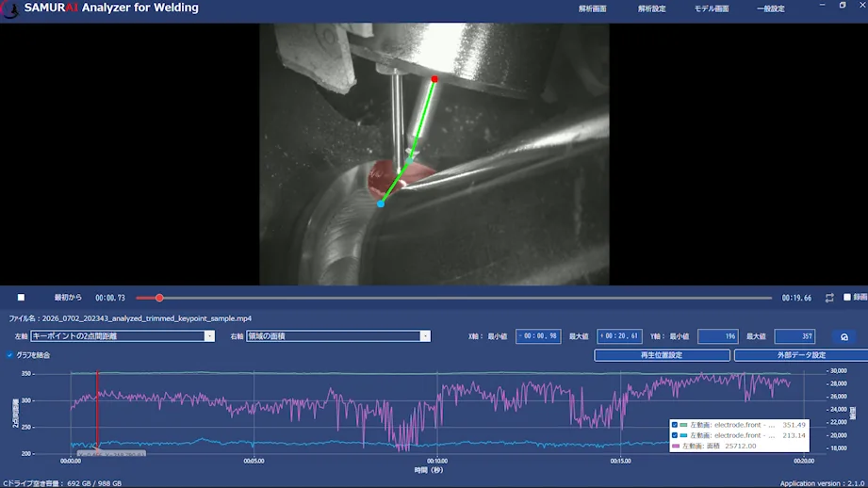This screenshot has height=488, width=868.
Task: Open the 解析画面 tab
Action: tap(592, 8)
